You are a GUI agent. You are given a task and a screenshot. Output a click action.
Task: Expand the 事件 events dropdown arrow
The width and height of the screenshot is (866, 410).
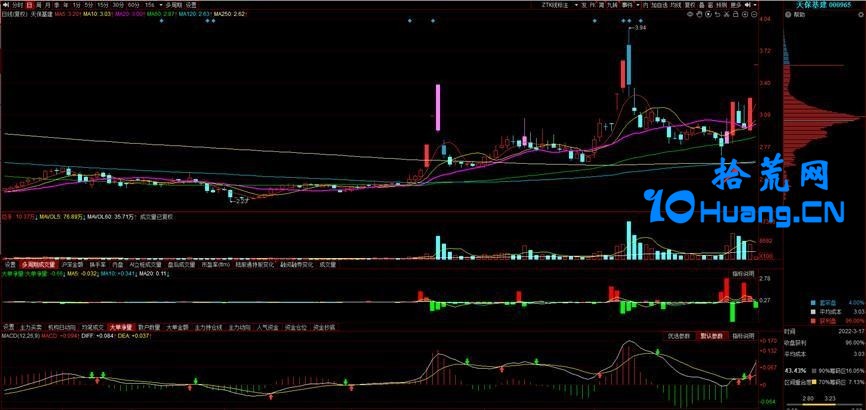[x=638, y=5]
